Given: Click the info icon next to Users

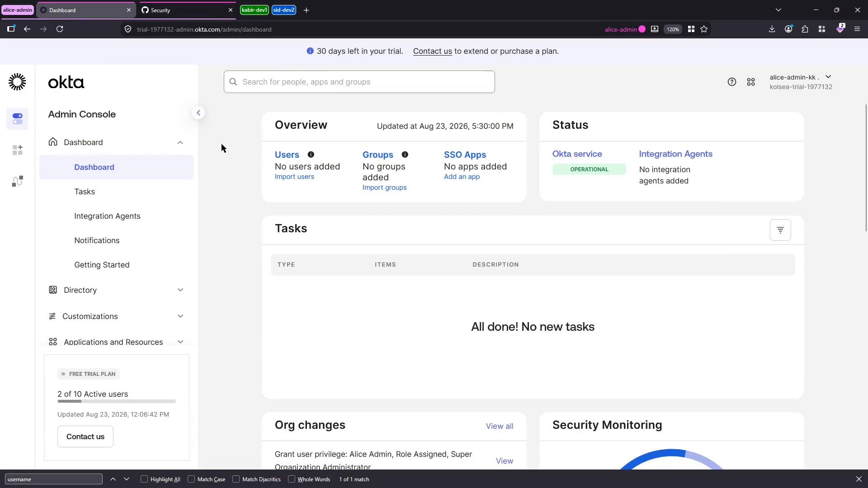Looking at the screenshot, I should click(x=311, y=155).
